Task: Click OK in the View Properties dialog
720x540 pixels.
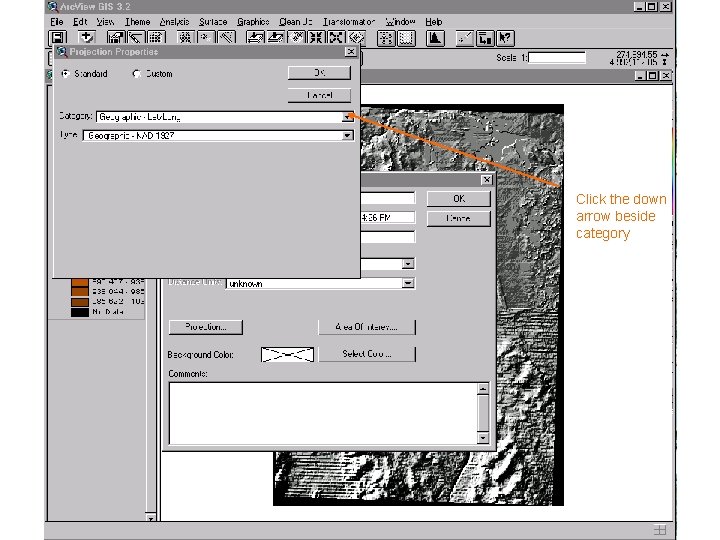Action: [459, 198]
